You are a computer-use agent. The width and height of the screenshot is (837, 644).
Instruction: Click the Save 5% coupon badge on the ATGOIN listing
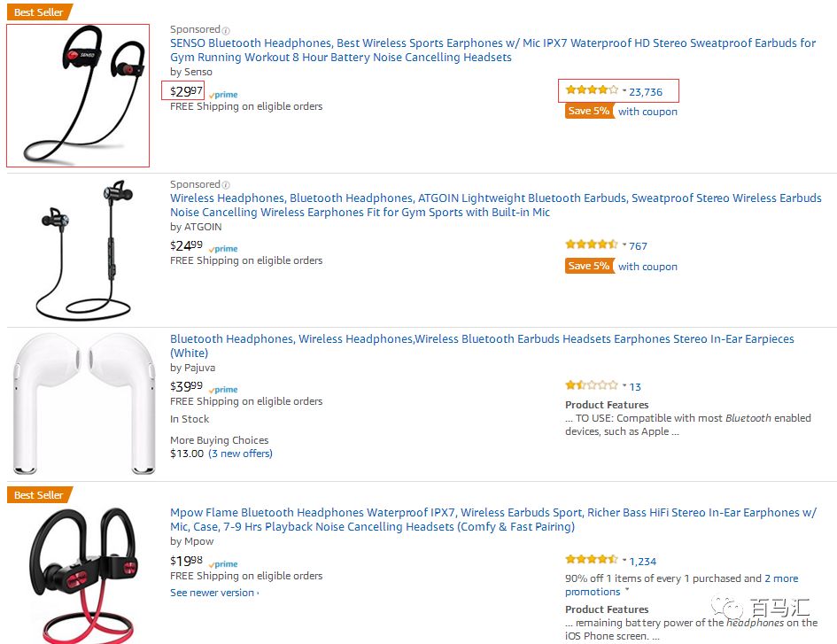pos(588,266)
